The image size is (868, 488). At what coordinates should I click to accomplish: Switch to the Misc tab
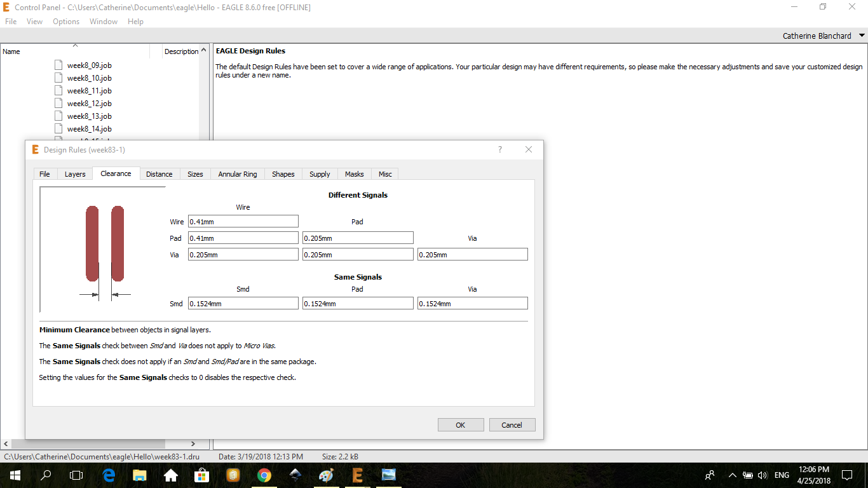pos(385,174)
